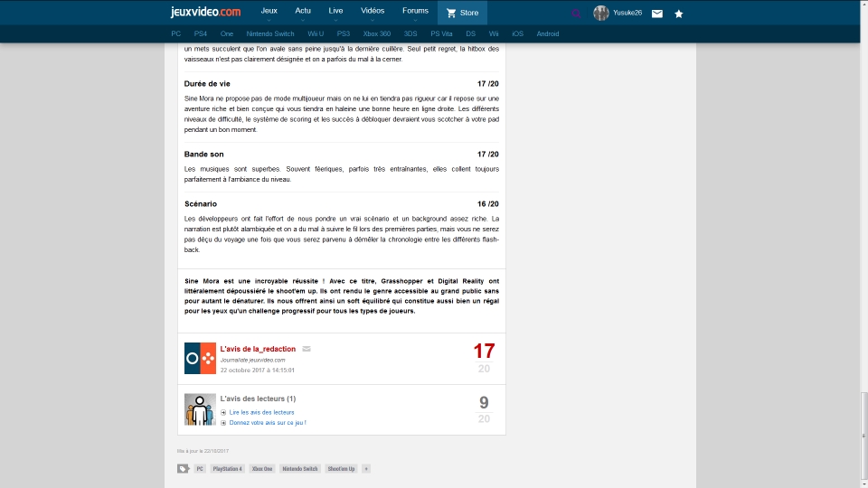Image resolution: width=868 pixels, height=488 pixels.
Task: Click the Xbox One tag button
Action: point(262,469)
